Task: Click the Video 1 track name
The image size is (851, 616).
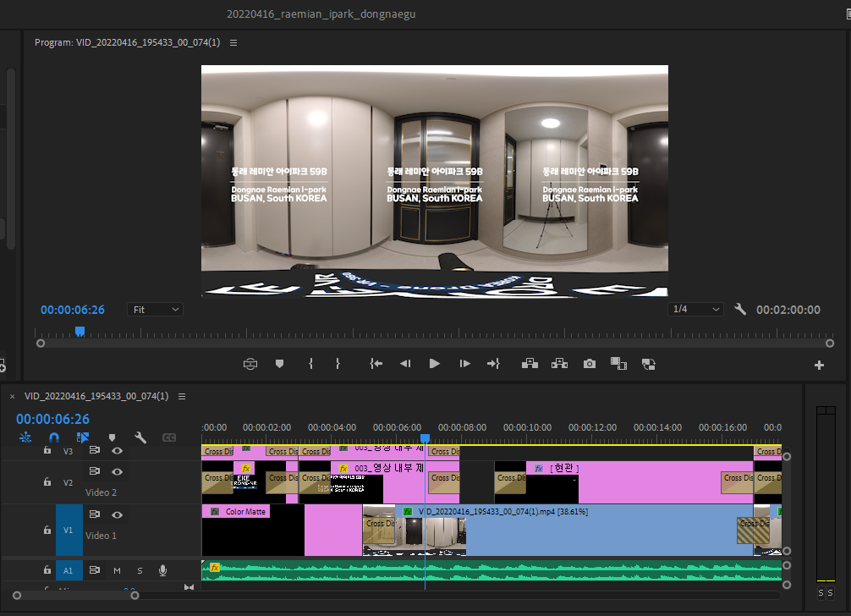Action: pyautogui.click(x=101, y=535)
